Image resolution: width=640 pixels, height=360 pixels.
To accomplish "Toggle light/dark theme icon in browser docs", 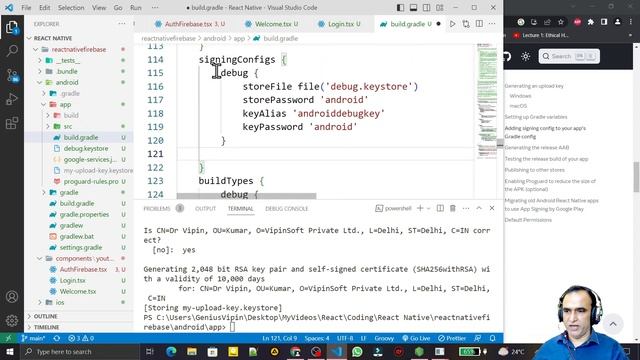I will point(525,56).
